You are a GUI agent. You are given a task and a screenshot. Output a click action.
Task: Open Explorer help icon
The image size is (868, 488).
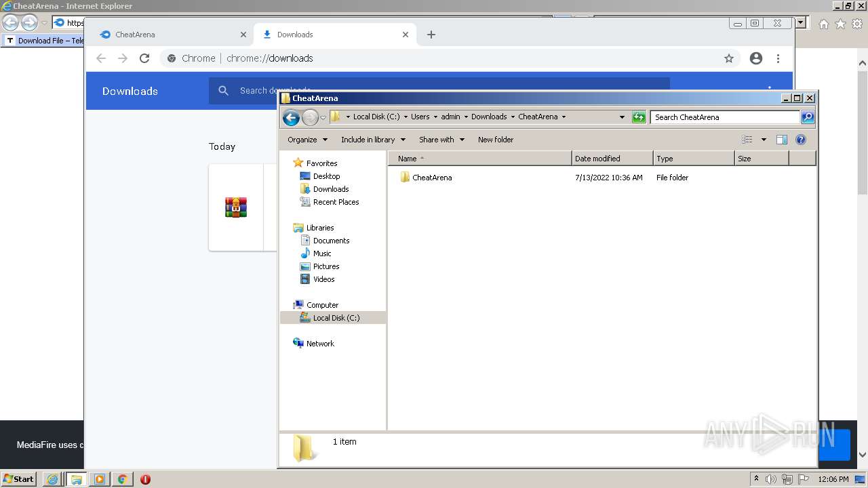pyautogui.click(x=801, y=140)
